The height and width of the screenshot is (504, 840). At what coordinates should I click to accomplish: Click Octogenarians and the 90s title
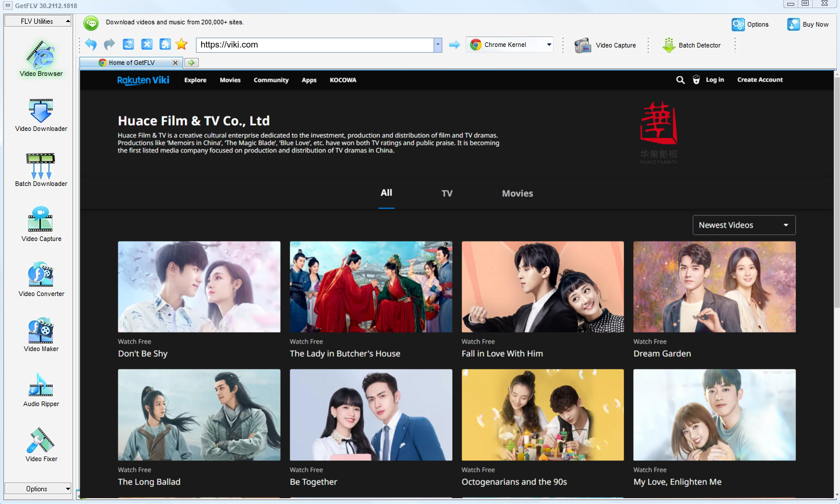point(514,482)
